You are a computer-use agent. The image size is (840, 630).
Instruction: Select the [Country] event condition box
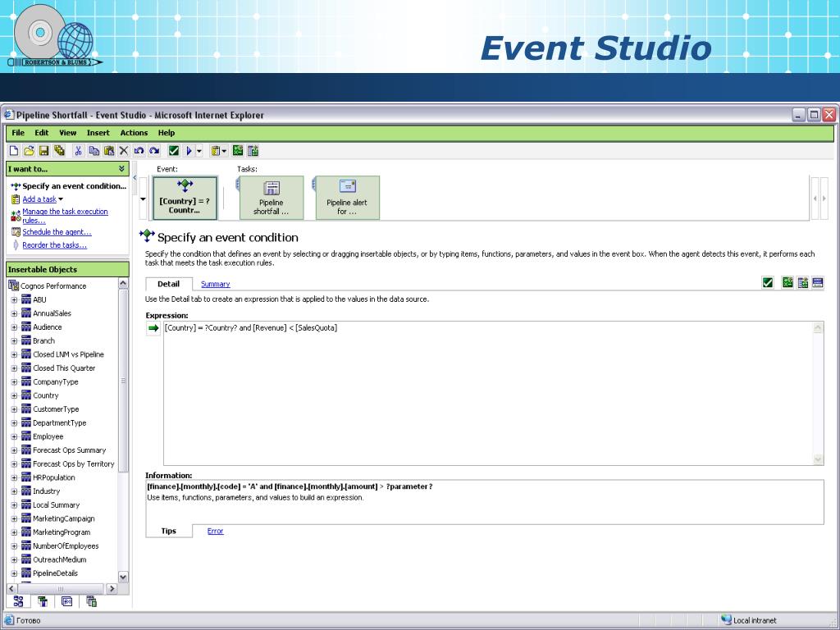pyautogui.click(x=185, y=199)
